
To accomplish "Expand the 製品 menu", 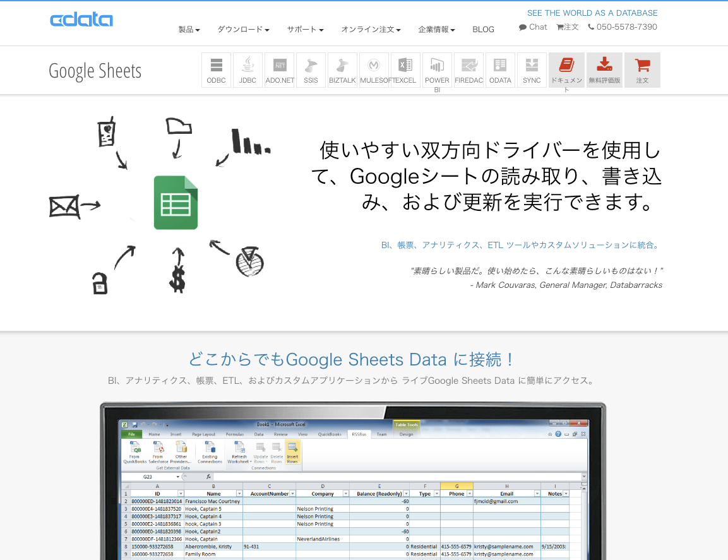I will click(189, 29).
